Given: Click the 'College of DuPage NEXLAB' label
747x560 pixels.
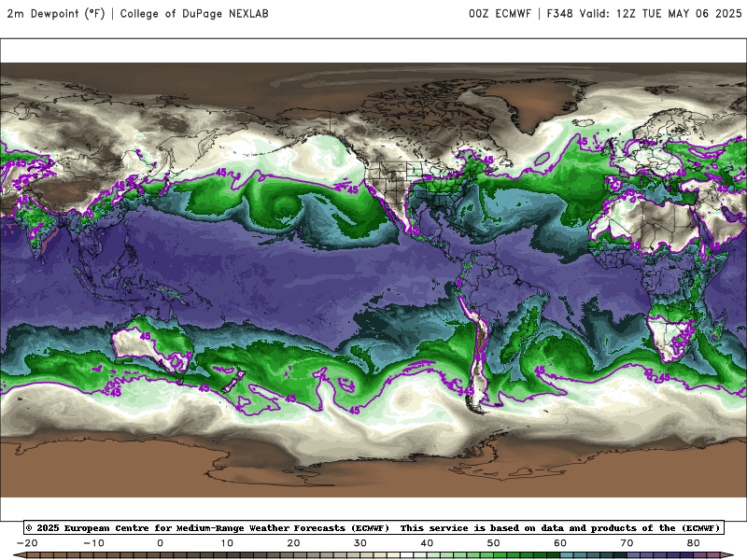Looking at the screenshot, I should (194, 14).
